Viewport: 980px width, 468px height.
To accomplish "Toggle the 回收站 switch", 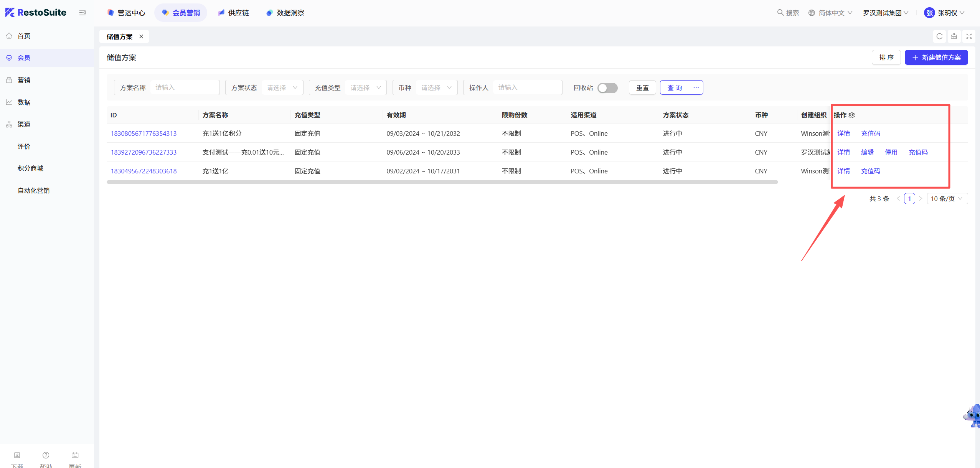I will [607, 88].
